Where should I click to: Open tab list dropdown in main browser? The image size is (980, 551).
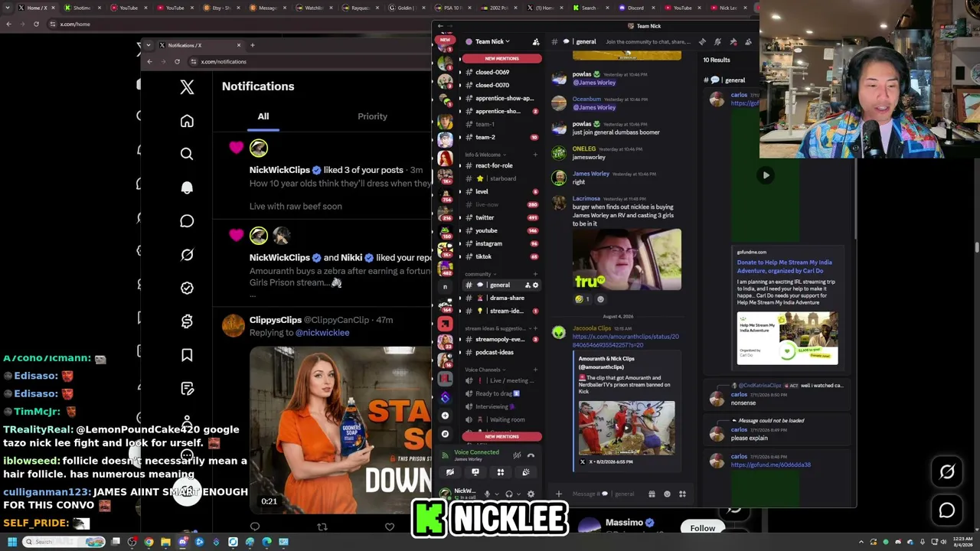[8, 8]
